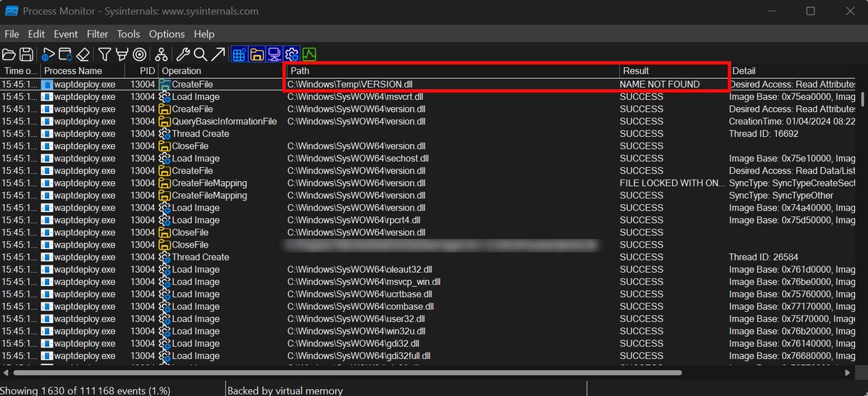Open the Edit menu
The height and width of the screenshot is (396, 868).
(x=36, y=34)
